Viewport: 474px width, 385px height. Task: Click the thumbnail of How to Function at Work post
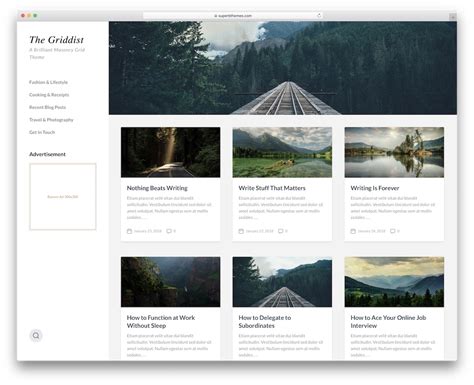point(170,282)
